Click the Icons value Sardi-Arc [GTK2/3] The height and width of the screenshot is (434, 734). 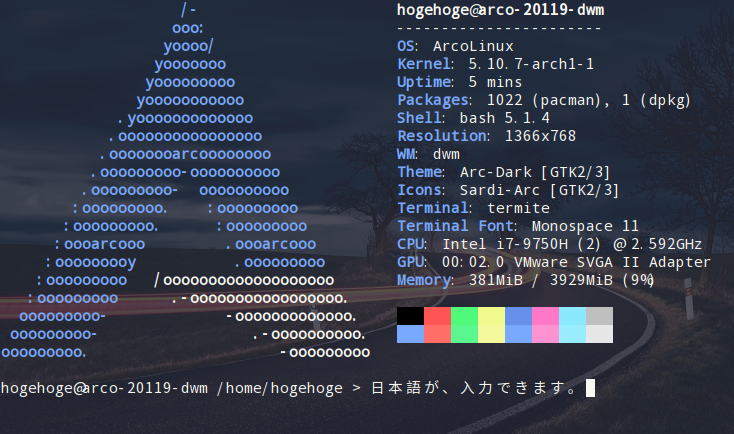(x=539, y=190)
